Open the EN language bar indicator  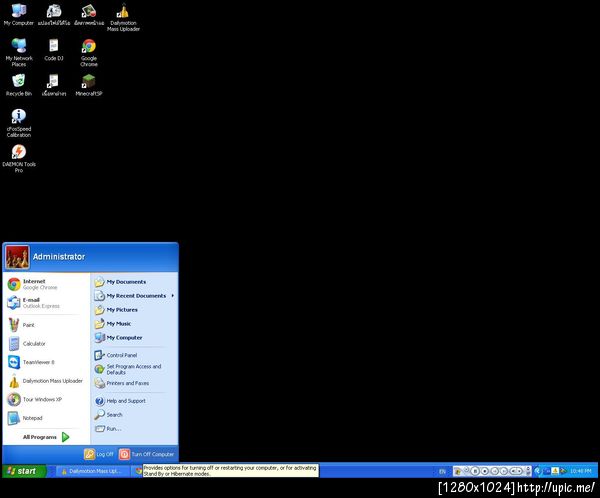442,471
